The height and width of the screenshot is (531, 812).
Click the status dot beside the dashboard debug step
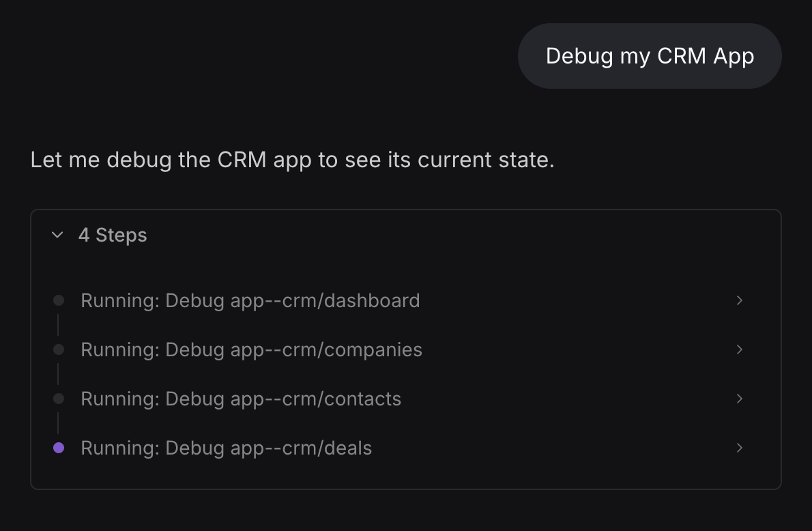(58, 300)
